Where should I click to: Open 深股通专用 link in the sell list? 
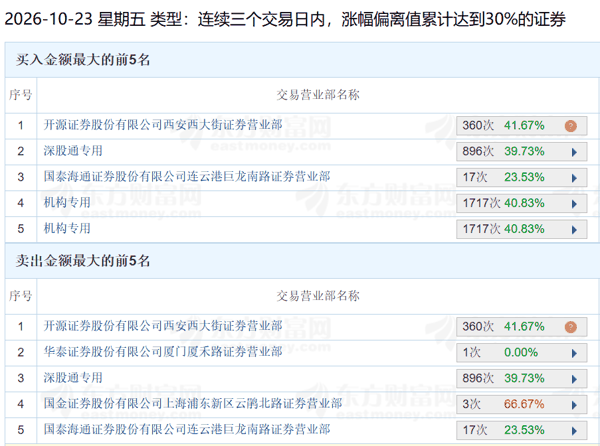point(73,378)
